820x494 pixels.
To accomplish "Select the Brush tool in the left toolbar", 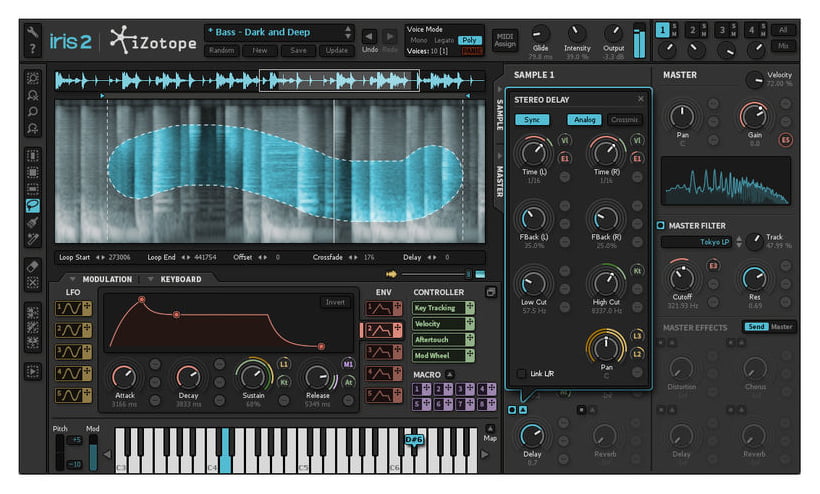I will coord(33,221).
